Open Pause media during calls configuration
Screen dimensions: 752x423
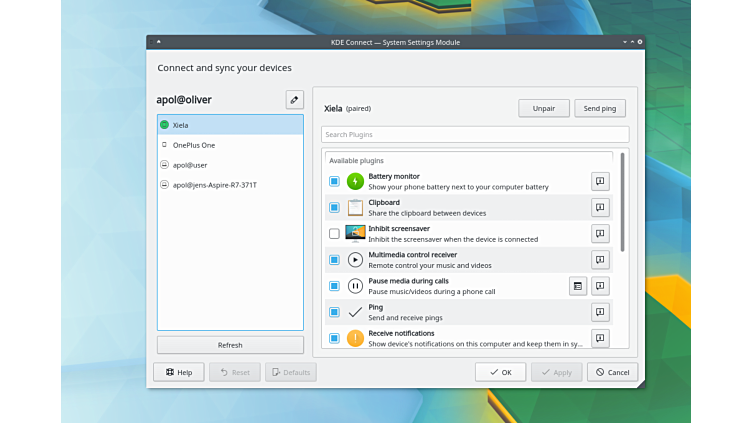578,286
